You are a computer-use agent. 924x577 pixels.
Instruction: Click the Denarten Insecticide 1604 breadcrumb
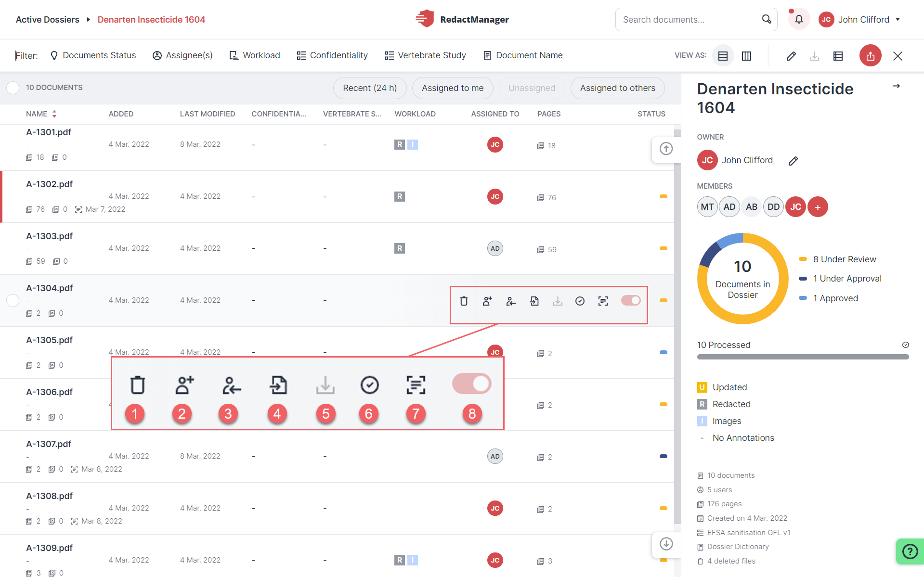pos(151,20)
